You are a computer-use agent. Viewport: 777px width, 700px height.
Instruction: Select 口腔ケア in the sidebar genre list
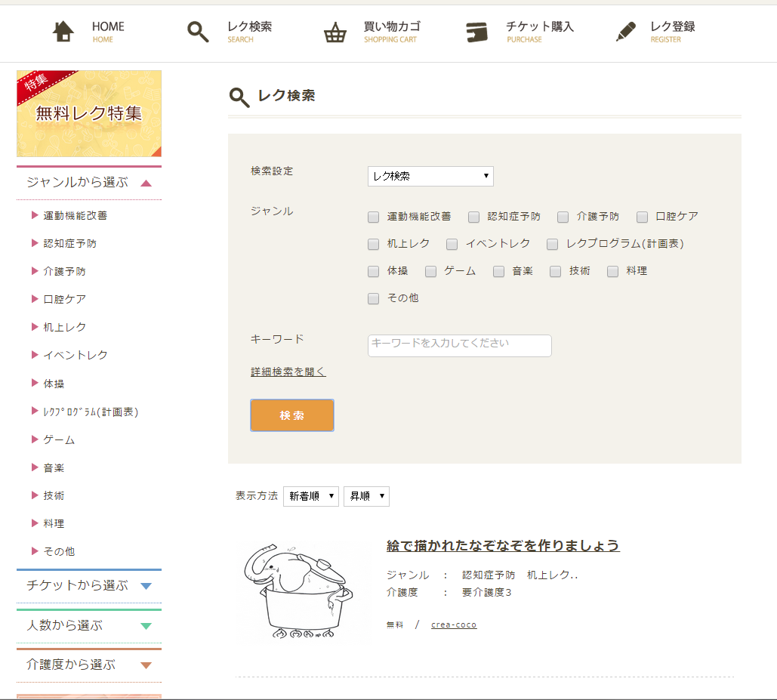tap(64, 300)
